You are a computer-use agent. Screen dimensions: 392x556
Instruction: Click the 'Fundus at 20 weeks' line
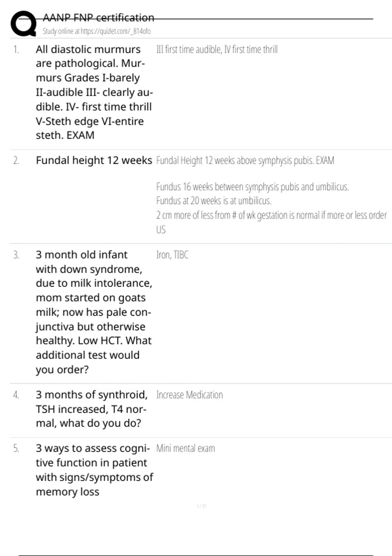pos(214,200)
